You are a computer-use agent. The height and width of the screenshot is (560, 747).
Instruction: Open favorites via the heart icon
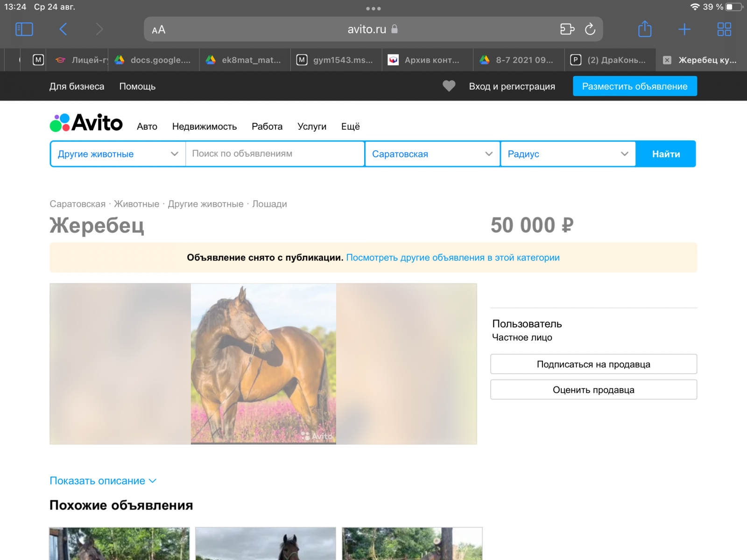pyautogui.click(x=449, y=86)
